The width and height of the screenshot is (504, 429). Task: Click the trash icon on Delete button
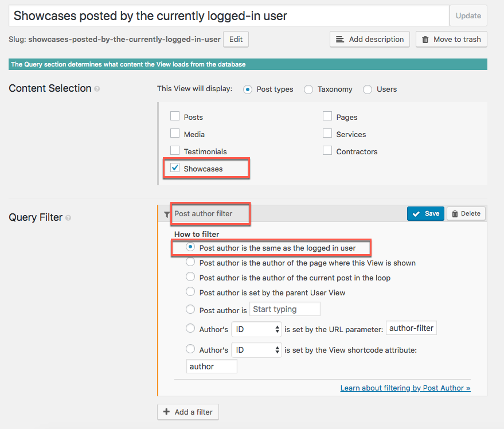coord(455,214)
